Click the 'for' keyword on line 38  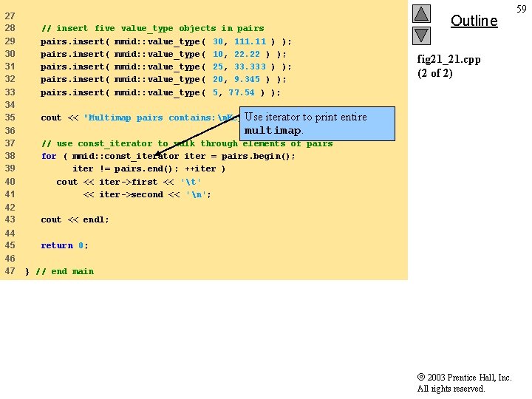pos(49,156)
